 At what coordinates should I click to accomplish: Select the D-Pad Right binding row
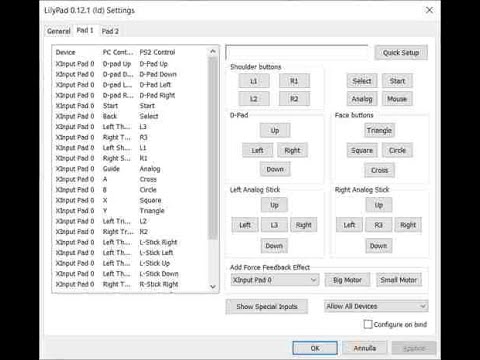tap(130, 95)
